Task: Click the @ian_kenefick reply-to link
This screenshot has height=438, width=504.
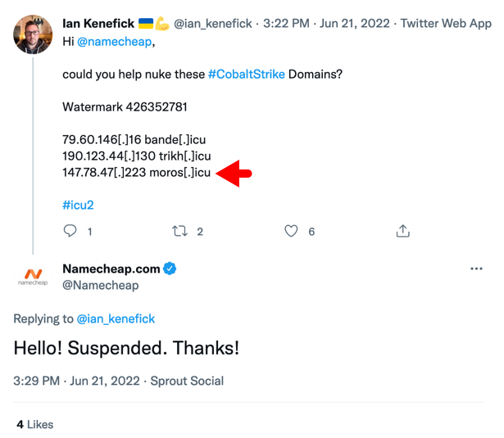Action: 115,318
